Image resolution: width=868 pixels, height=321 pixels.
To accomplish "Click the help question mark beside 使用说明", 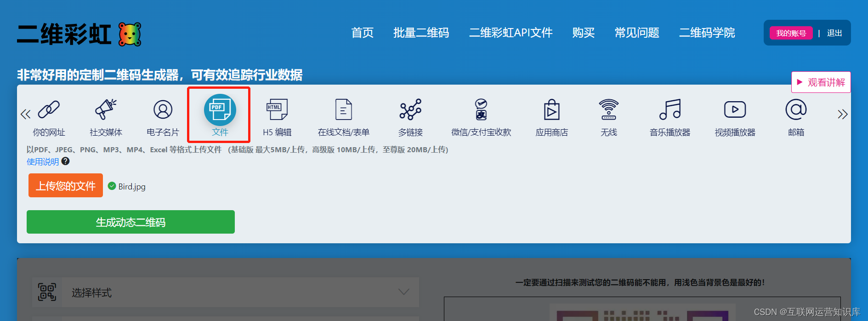I will click(x=66, y=161).
